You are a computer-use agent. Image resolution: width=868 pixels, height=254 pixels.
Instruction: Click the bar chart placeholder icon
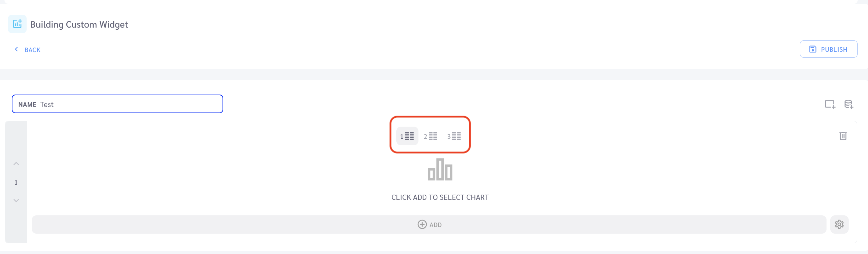440,169
